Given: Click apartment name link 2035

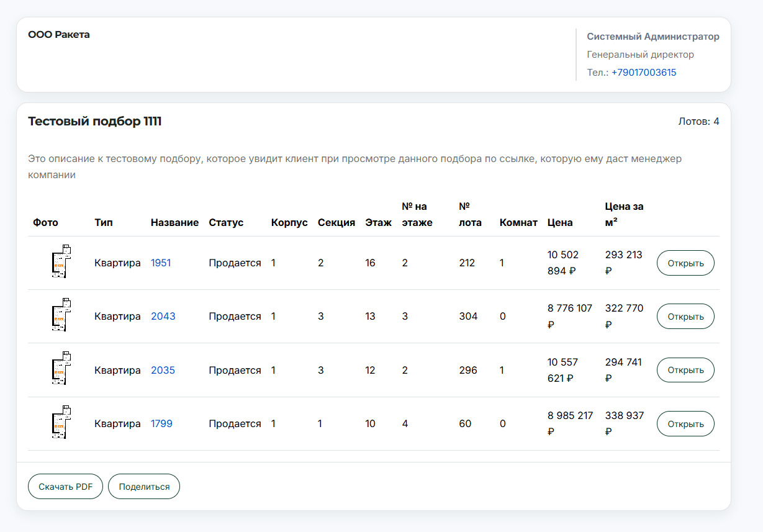Looking at the screenshot, I should pos(163,370).
